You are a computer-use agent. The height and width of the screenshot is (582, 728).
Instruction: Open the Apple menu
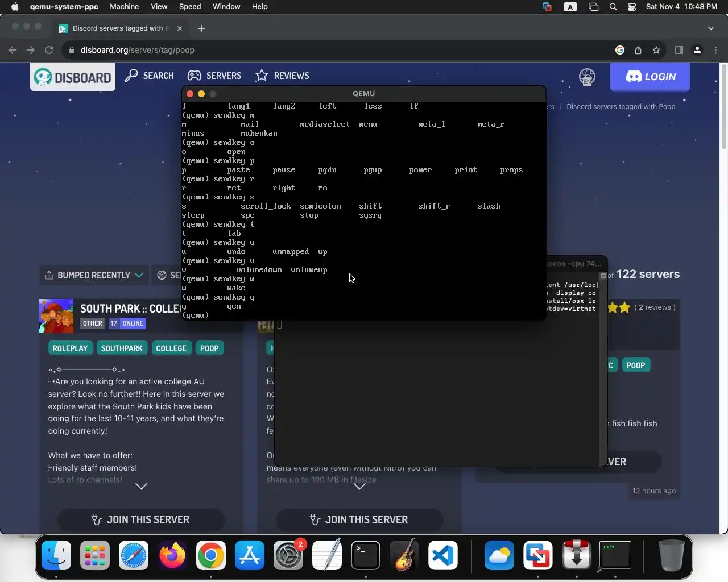[x=15, y=7]
